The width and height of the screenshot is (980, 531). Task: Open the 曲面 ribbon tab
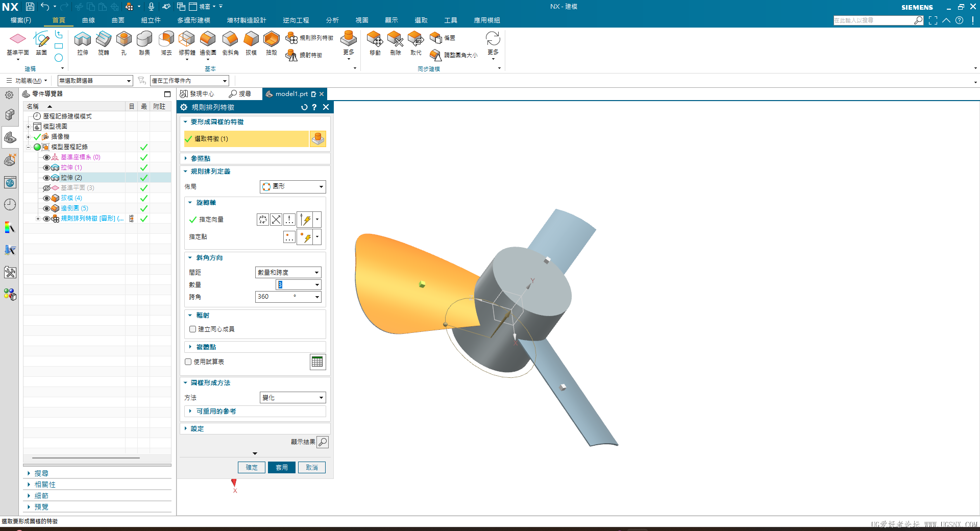tap(118, 20)
